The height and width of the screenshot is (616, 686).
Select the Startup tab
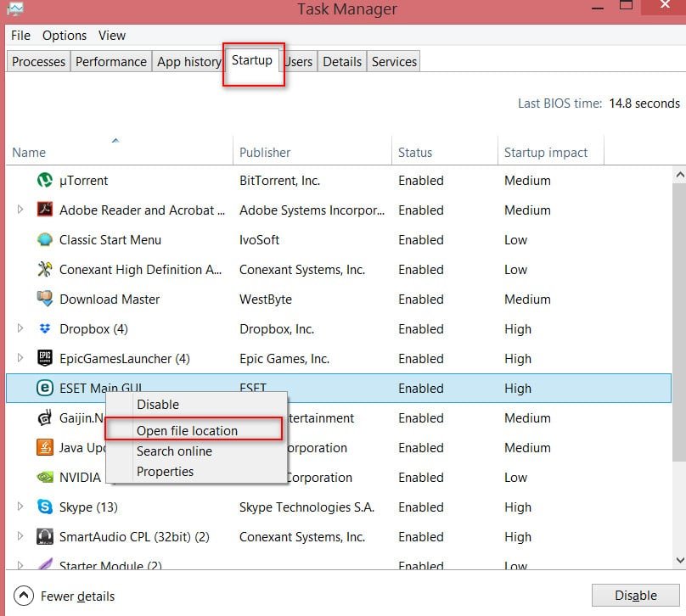click(x=252, y=61)
